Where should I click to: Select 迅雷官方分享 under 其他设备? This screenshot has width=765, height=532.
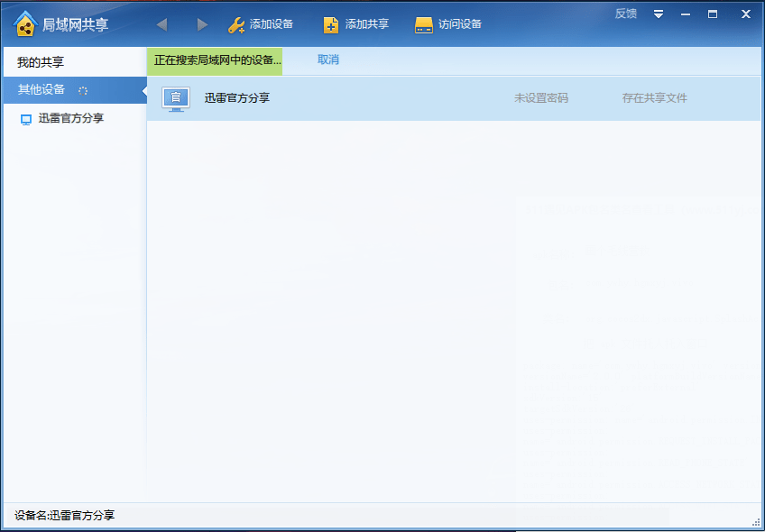(x=72, y=117)
